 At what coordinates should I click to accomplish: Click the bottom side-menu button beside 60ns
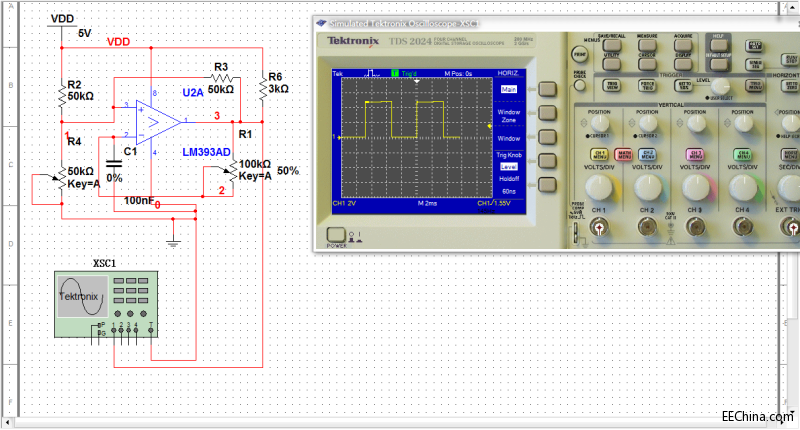[x=547, y=184]
